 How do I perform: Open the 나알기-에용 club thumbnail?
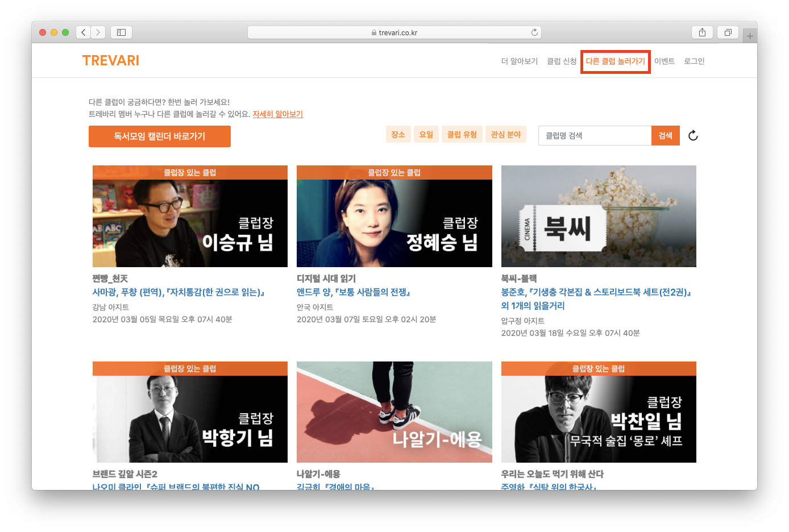click(x=394, y=412)
